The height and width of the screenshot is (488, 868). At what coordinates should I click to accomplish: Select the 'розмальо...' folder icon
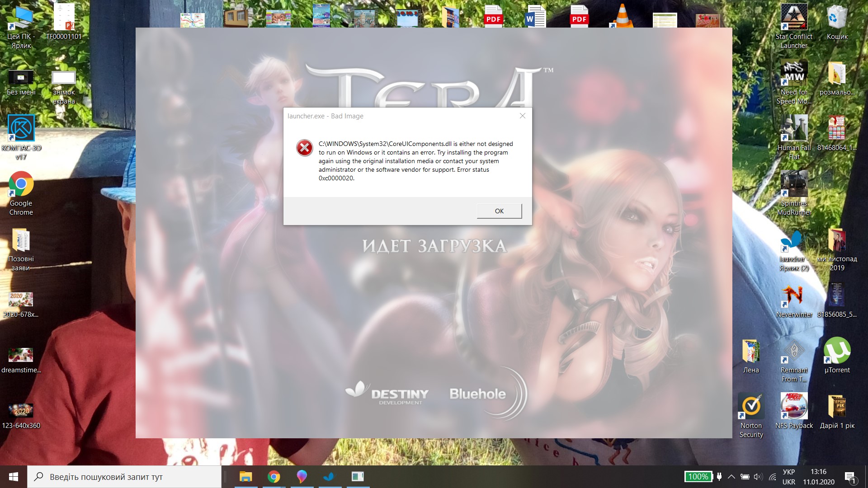tap(837, 78)
